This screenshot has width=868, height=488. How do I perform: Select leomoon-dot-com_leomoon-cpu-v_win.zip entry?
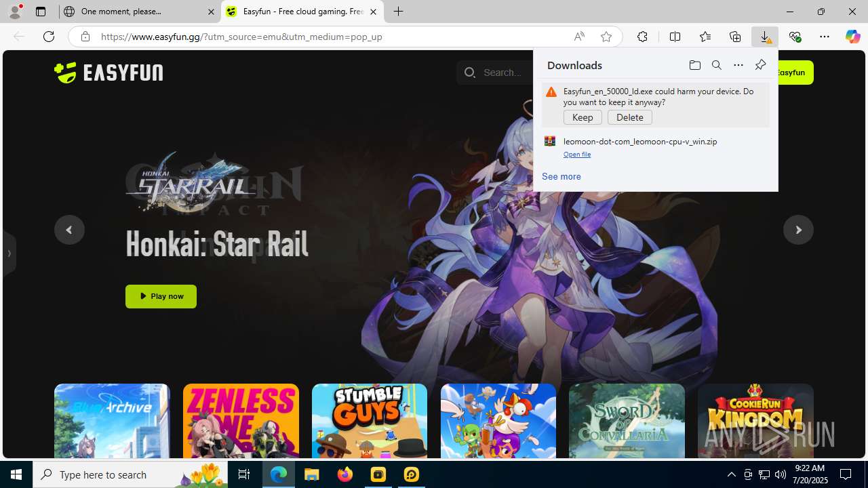[655, 147]
